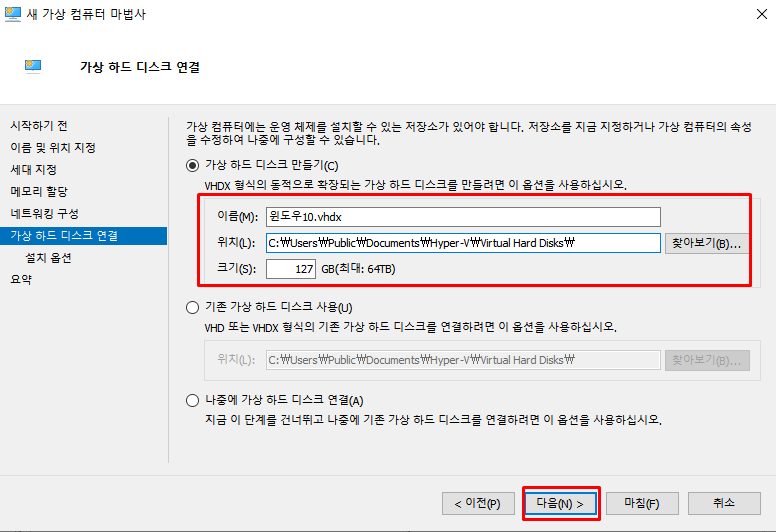The image size is (776, 532).
Task: Click the 취소 button
Action: coord(724,504)
